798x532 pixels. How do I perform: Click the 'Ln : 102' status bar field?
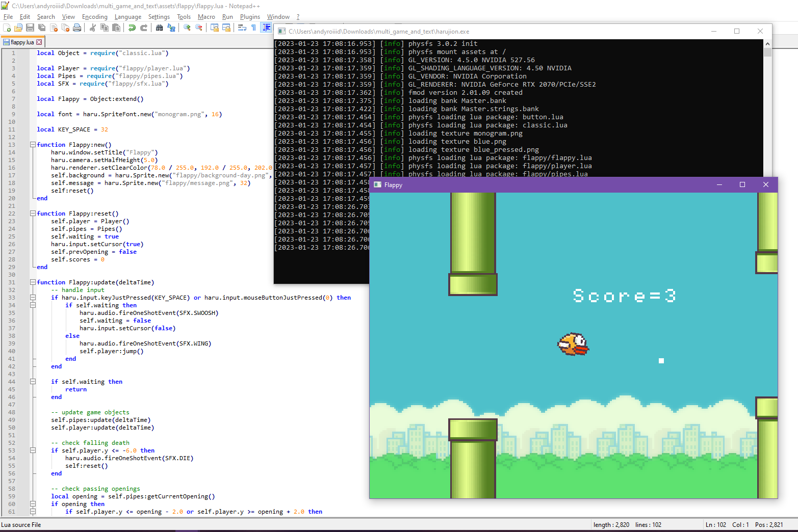point(715,525)
